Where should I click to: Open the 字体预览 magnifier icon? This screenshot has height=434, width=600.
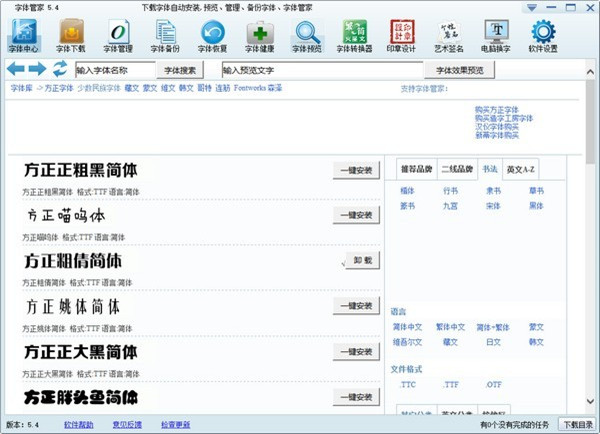click(307, 36)
